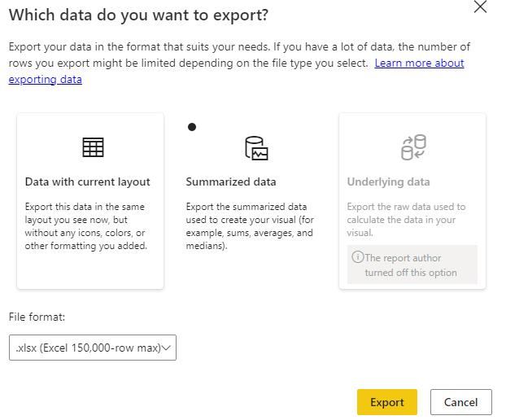This screenshot has width=506, height=420.
Task: Click the Summarized data description text
Action: (x=250, y=226)
